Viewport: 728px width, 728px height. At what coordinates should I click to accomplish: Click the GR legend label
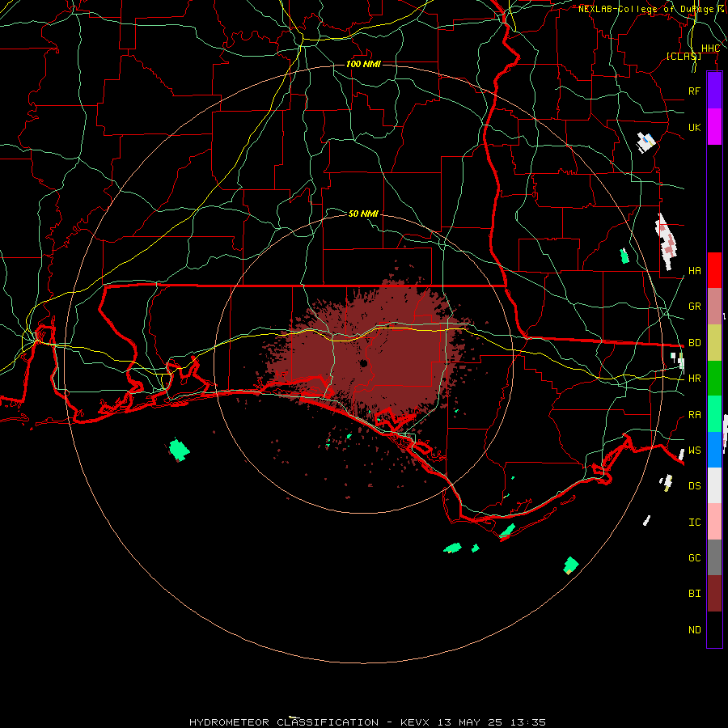coord(694,307)
